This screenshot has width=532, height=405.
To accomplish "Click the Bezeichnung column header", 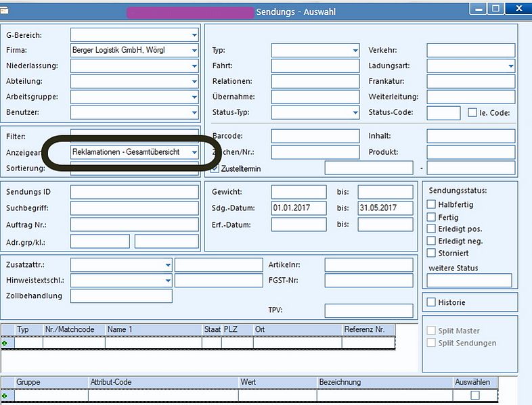I will coord(384,382).
